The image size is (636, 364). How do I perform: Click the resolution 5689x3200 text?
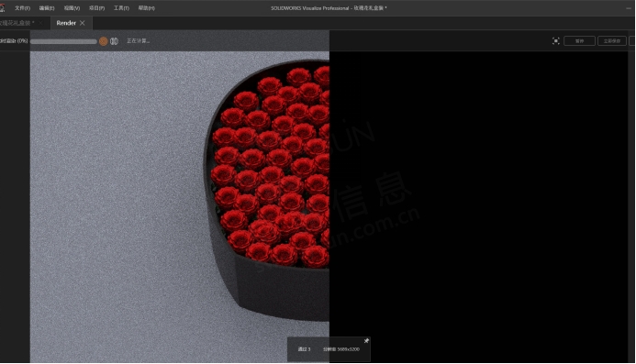click(x=341, y=349)
